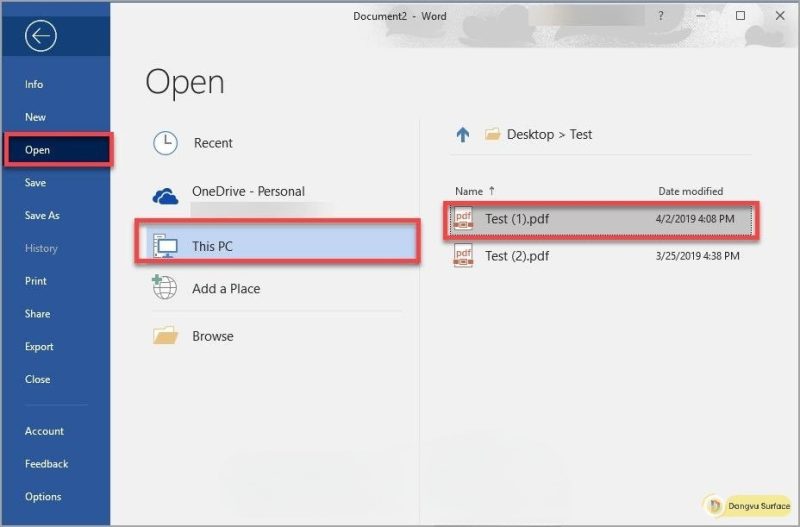Screen dimensions: 800x527
Task: Click the Help question mark
Action: click(661, 16)
